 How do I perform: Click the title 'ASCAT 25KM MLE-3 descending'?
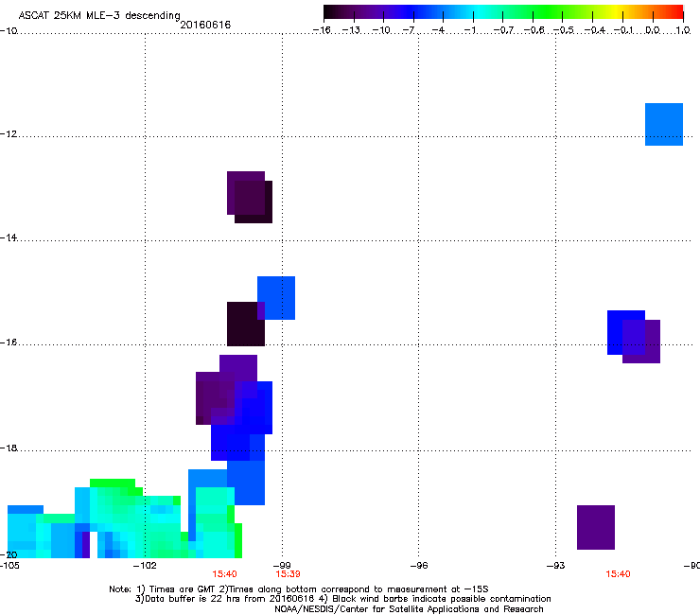99,15
